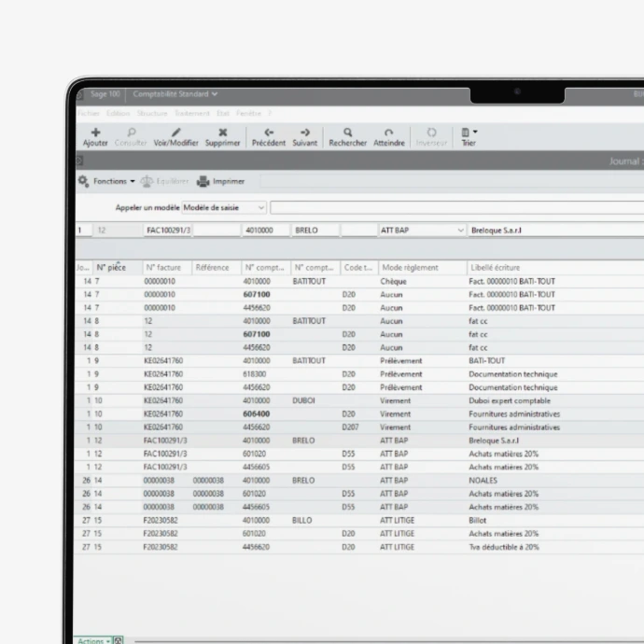This screenshot has width=644, height=644.
Task: Click the FAC100291/3 entry field
Action: click(167, 231)
